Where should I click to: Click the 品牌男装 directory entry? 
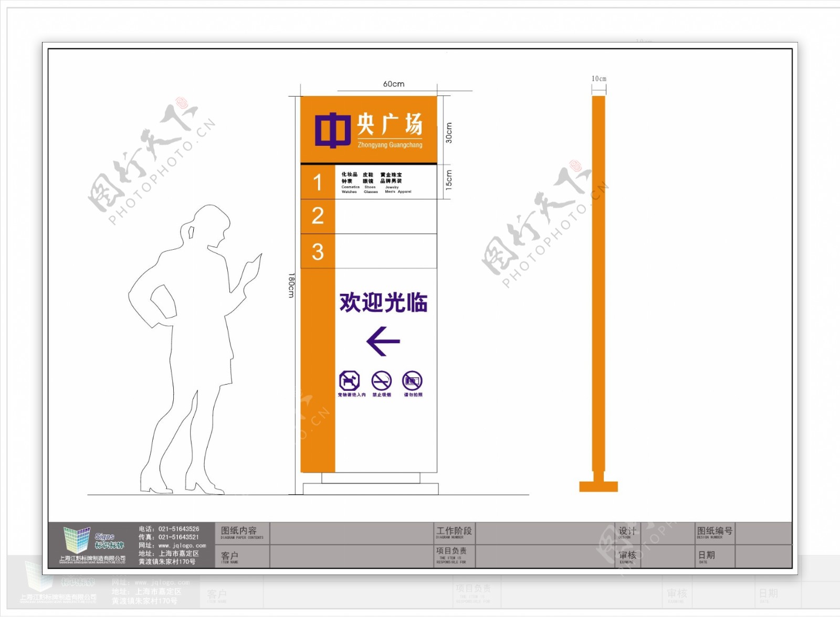click(391, 181)
